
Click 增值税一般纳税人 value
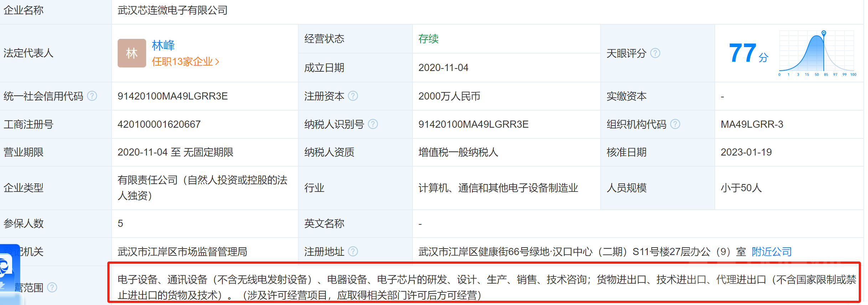458,152
